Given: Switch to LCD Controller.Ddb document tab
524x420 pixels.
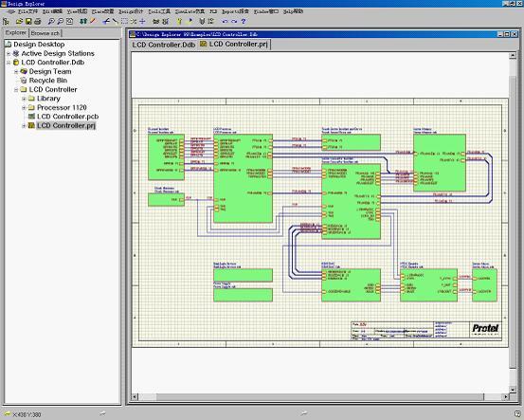Looking at the screenshot, I should (163, 45).
